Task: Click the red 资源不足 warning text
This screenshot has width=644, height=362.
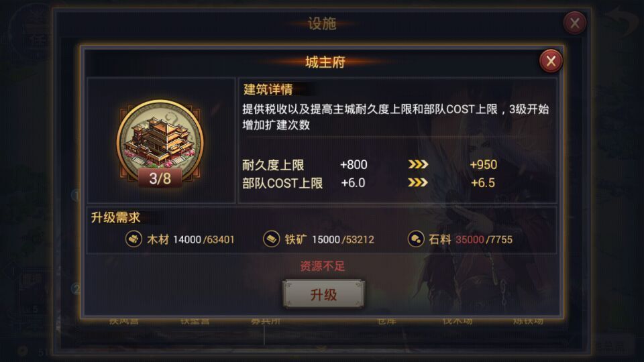Action: (x=323, y=266)
